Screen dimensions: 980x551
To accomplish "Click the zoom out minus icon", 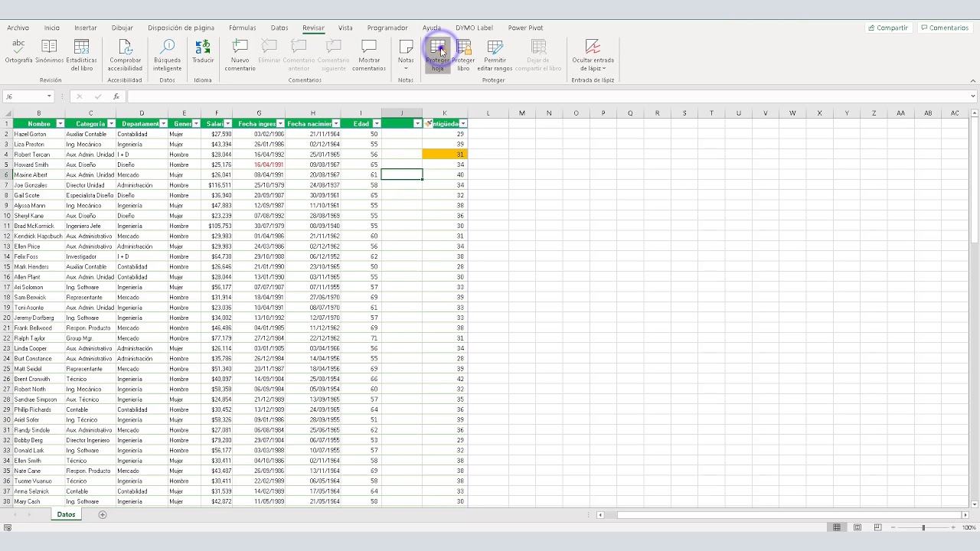I will click(x=893, y=527).
